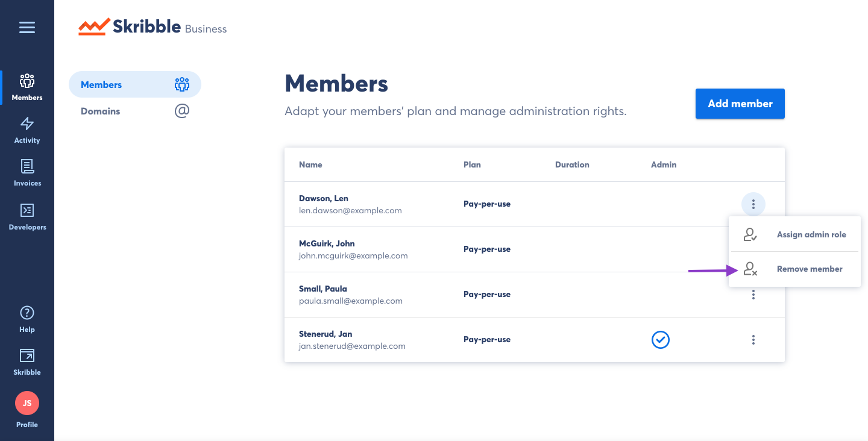Click Pay-per-use in Stenerud, Jan row

pos(487,340)
